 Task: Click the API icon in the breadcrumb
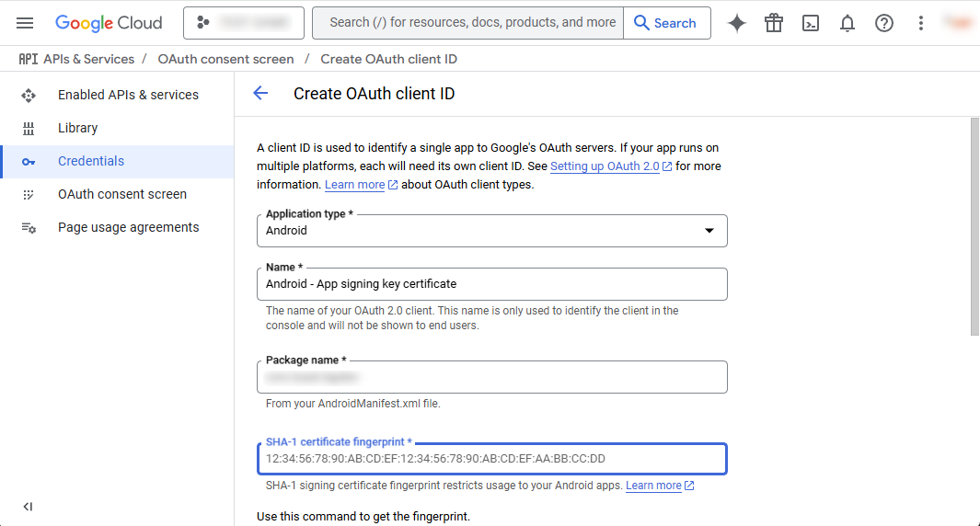click(x=29, y=59)
